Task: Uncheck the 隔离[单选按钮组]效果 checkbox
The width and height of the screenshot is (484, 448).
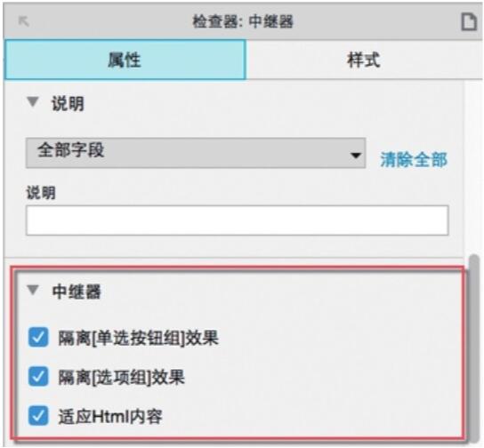Action: tap(38, 337)
